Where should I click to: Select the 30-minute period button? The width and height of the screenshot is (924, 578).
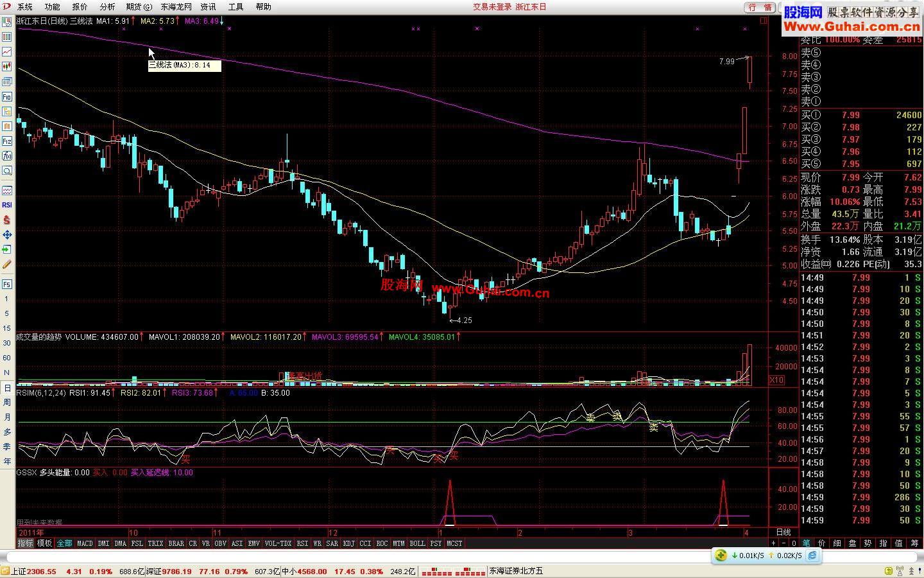point(7,343)
